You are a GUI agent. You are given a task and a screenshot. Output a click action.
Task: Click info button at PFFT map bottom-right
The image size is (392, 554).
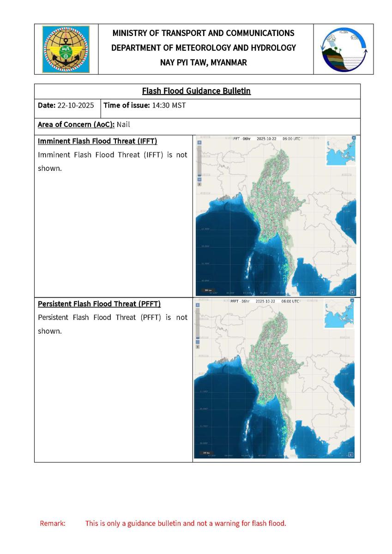click(351, 454)
